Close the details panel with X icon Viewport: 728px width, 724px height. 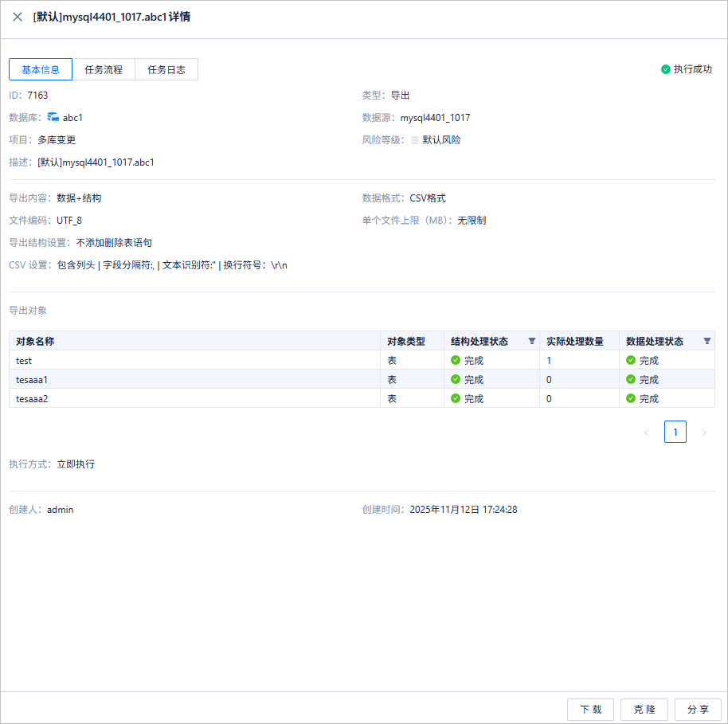pyautogui.click(x=18, y=17)
